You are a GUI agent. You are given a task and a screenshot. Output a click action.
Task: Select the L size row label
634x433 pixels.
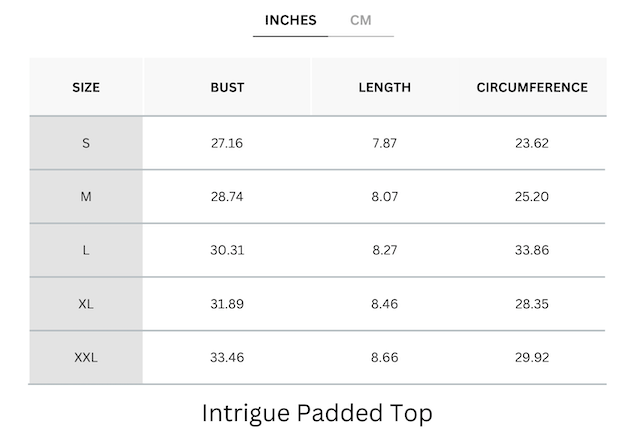86,250
